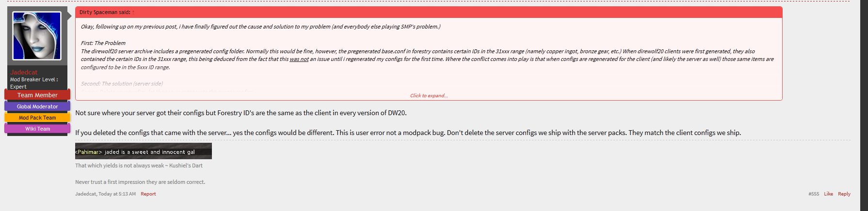Viewport: 868px width, 211px height.
Task: Click the underlined 'was not' text in the quote
Action: [299, 59]
